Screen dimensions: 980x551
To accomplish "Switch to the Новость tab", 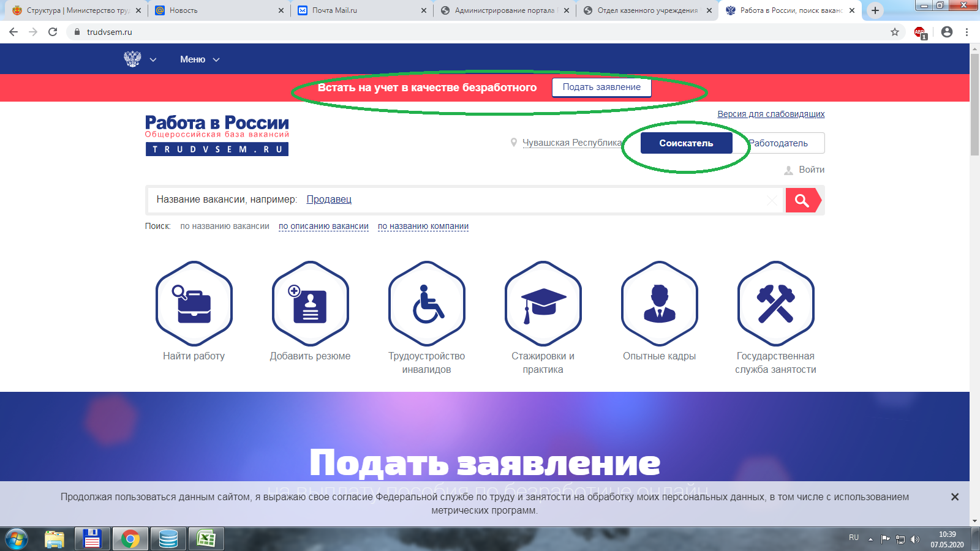I will (219, 10).
